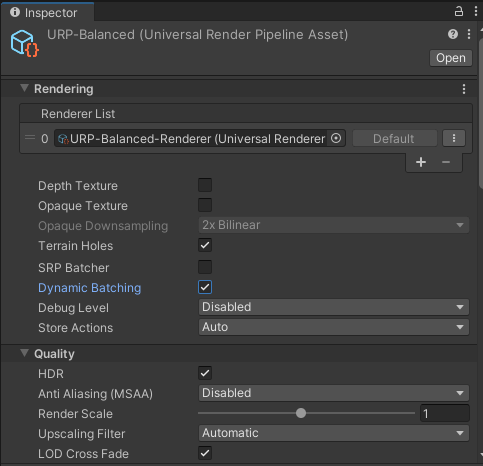Click the HDR label
The height and width of the screenshot is (466, 483).
click(x=51, y=374)
